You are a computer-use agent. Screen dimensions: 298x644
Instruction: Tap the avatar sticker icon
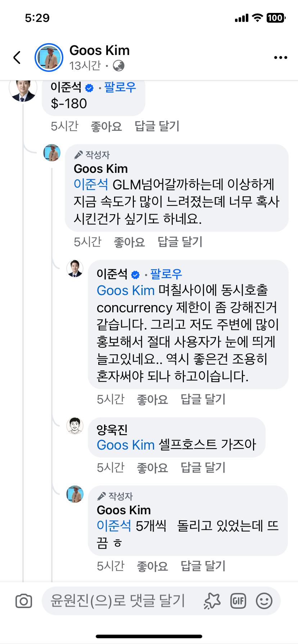(x=212, y=601)
